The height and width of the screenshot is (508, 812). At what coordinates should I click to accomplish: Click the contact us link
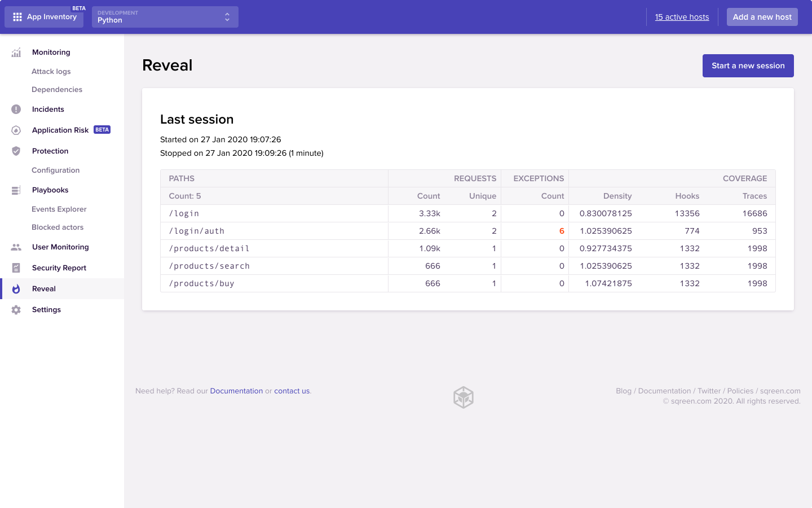(292, 391)
